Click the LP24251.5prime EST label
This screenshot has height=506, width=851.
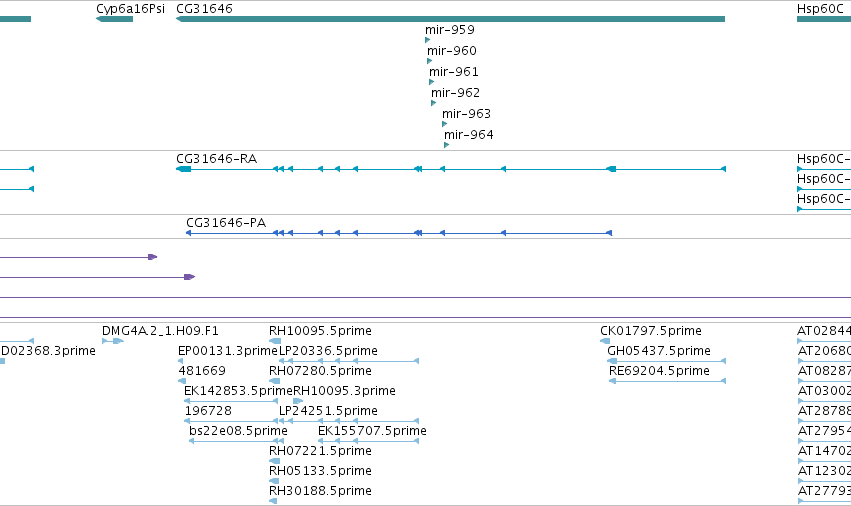[x=328, y=411]
